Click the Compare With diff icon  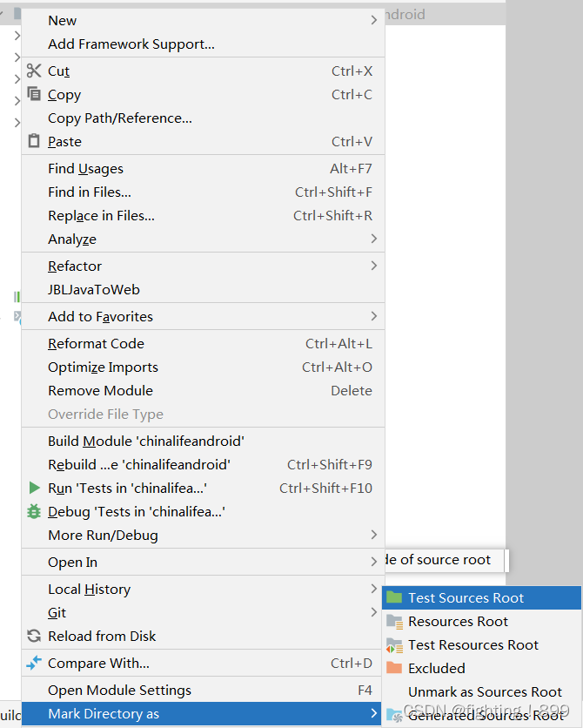[34, 663]
